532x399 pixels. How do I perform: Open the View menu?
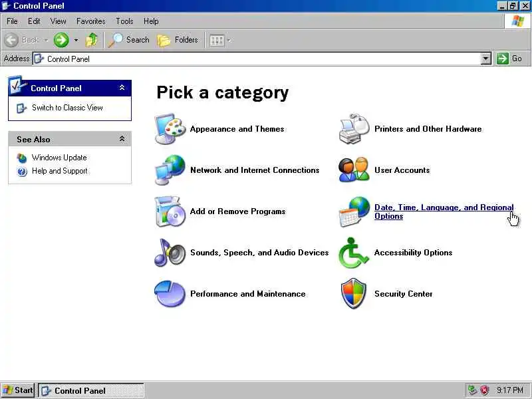[x=58, y=21]
